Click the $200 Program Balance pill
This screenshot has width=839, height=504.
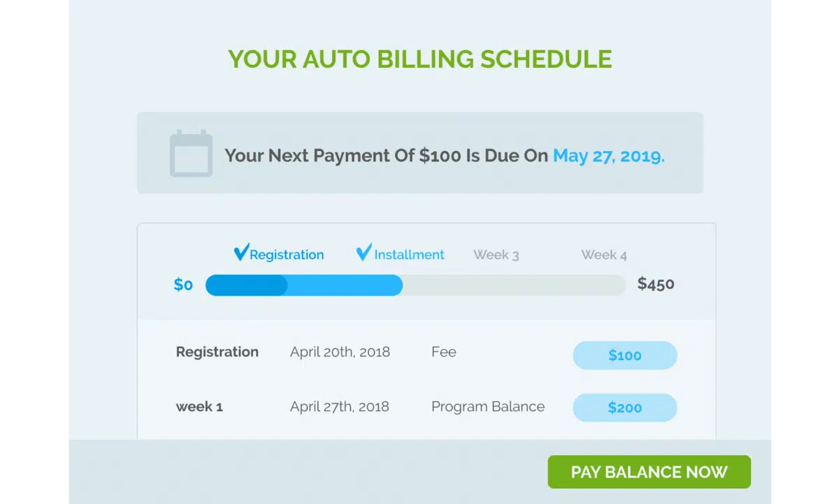point(624,408)
